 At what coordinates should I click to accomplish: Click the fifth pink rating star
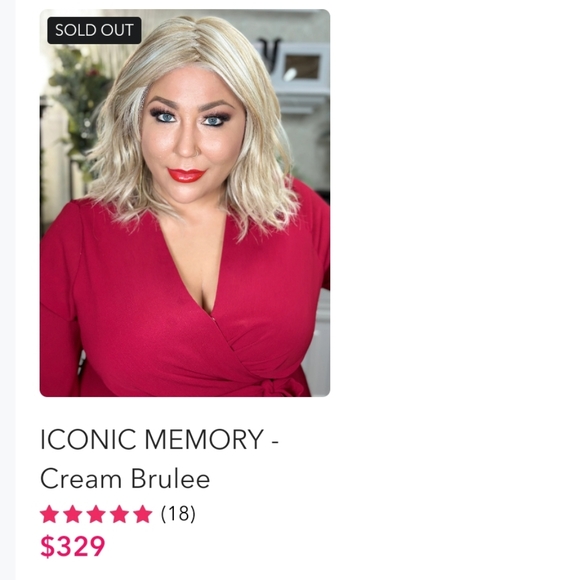coord(143,514)
